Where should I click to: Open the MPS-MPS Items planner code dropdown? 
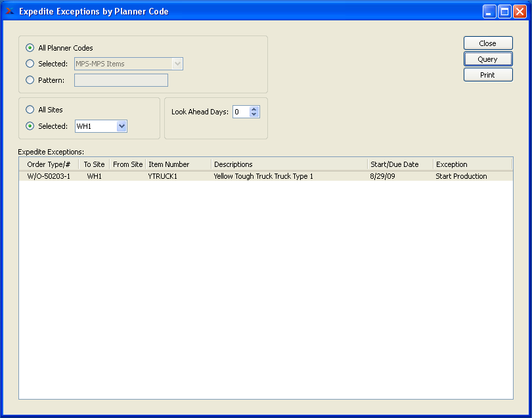tap(129, 64)
